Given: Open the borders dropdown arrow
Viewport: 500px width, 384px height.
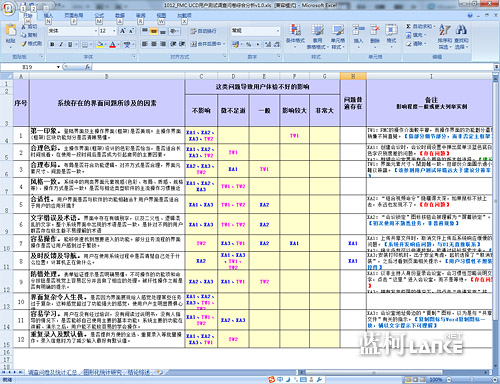Looking at the screenshot, I should [x=92, y=44].
